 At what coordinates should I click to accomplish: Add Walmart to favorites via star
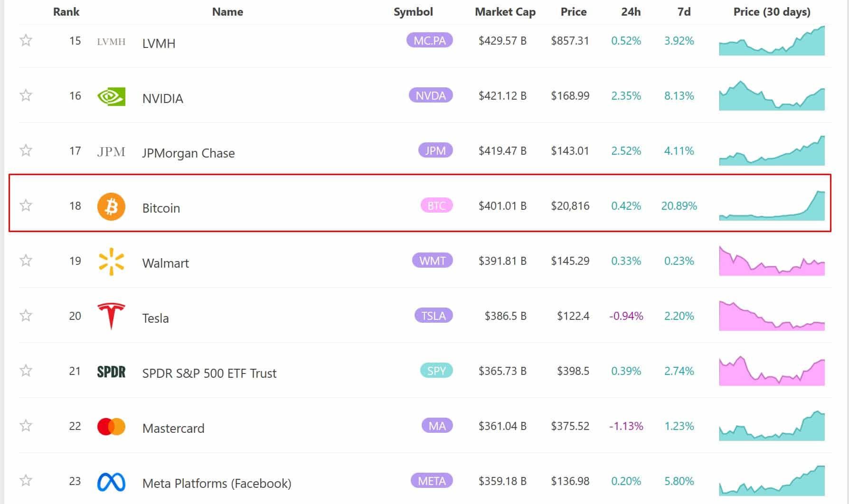tap(26, 261)
